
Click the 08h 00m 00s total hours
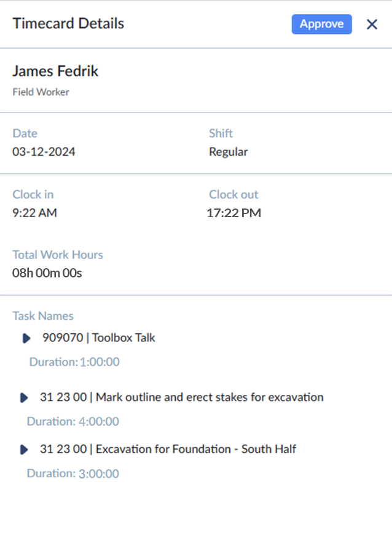(47, 273)
